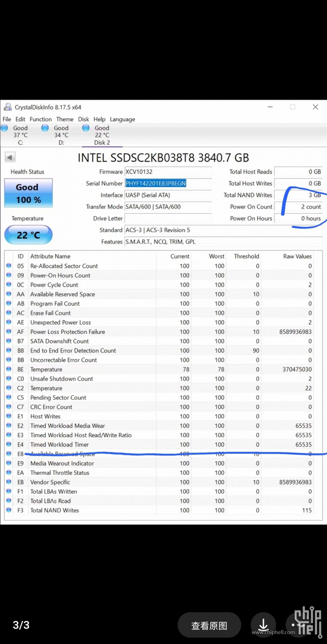Click the Interface field UASP (Serial ATA)
Image resolution: width=327 pixels, height=644 pixels.
[x=168, y=195]
